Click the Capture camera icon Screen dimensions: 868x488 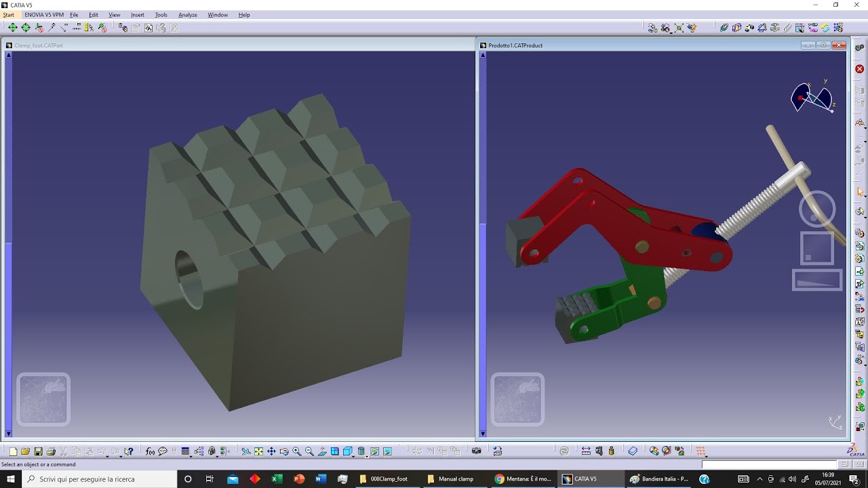tap(476, 451)
